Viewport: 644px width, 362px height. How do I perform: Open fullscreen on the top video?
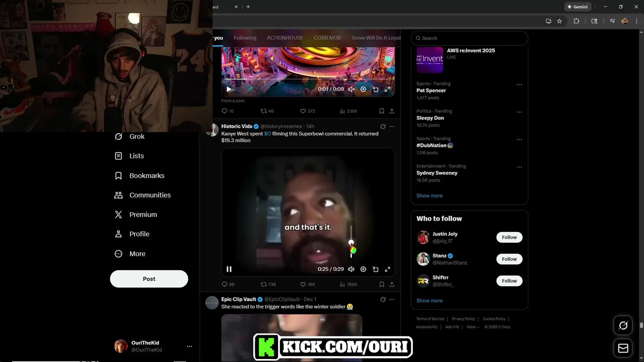[387, 89]
